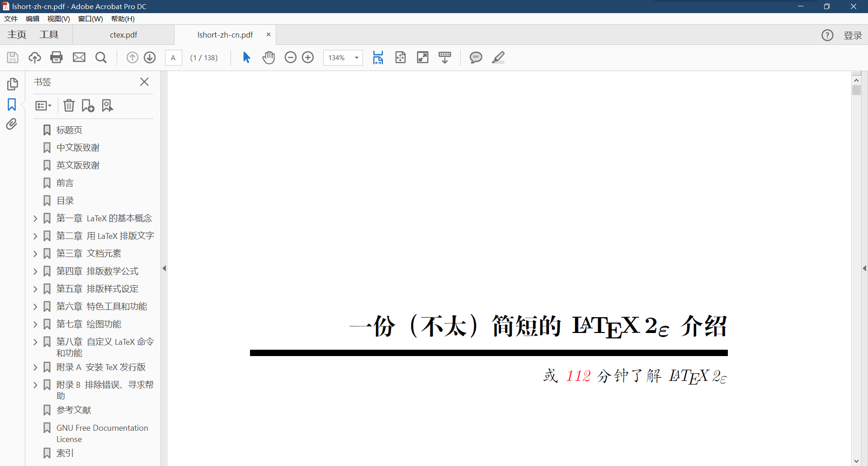Select the Hand tool

click(269, 57)
